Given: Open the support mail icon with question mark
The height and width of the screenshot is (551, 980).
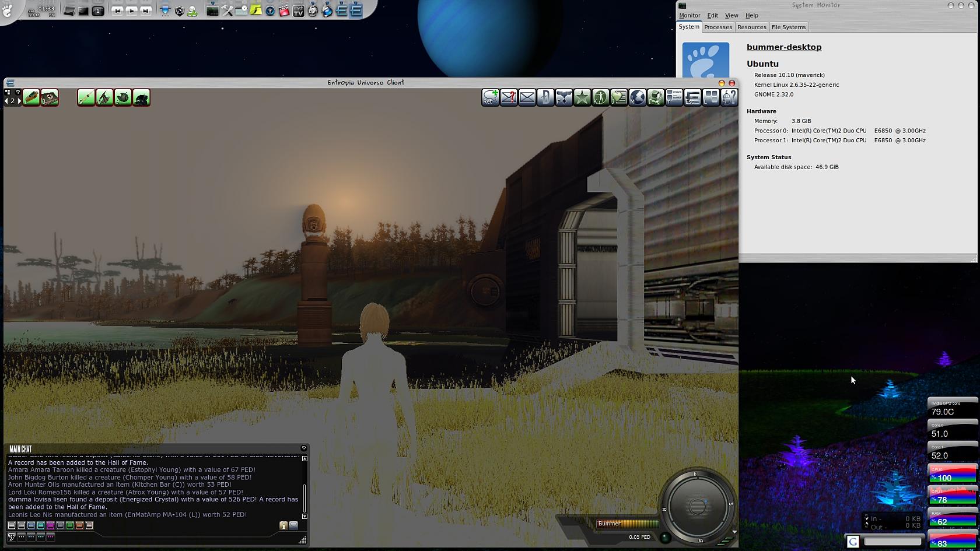Looking at the screenshot, I should (x=509, y=97).
